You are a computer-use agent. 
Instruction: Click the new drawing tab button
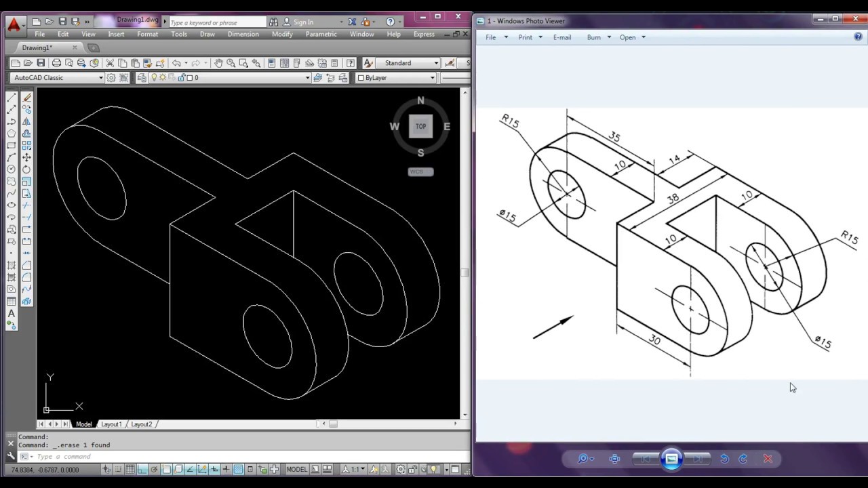pyautogui.click(x=94, y=47)
